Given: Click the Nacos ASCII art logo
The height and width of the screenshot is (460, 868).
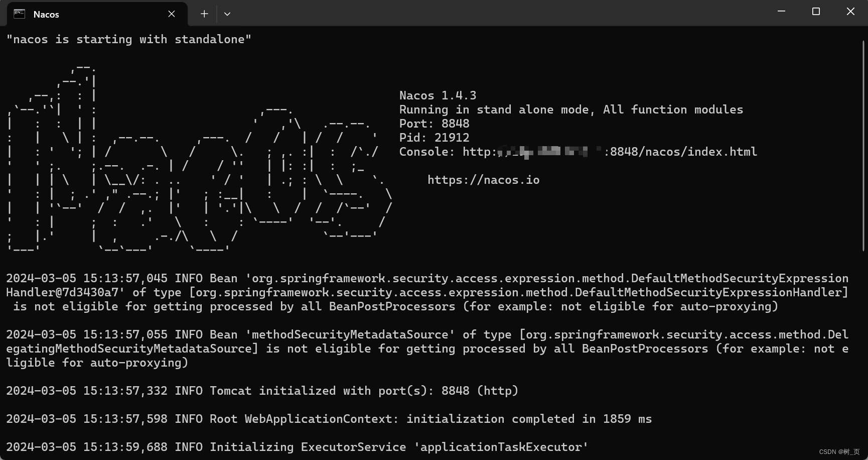Looking at the screenshot, I should [199, 158].
